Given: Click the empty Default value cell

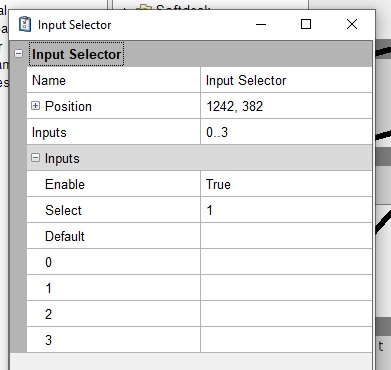Looking at the screenshot, I should point(286,236).
